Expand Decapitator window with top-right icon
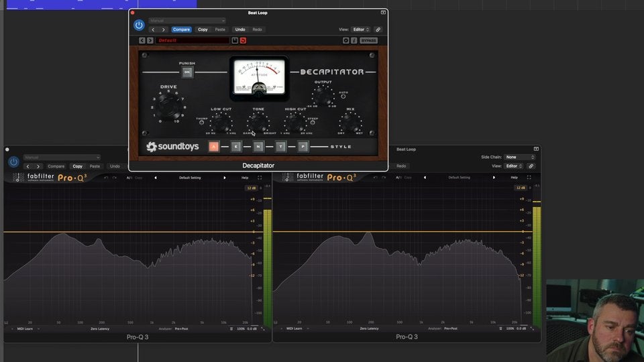Screen dimensions: 644x362 (383, 12)
